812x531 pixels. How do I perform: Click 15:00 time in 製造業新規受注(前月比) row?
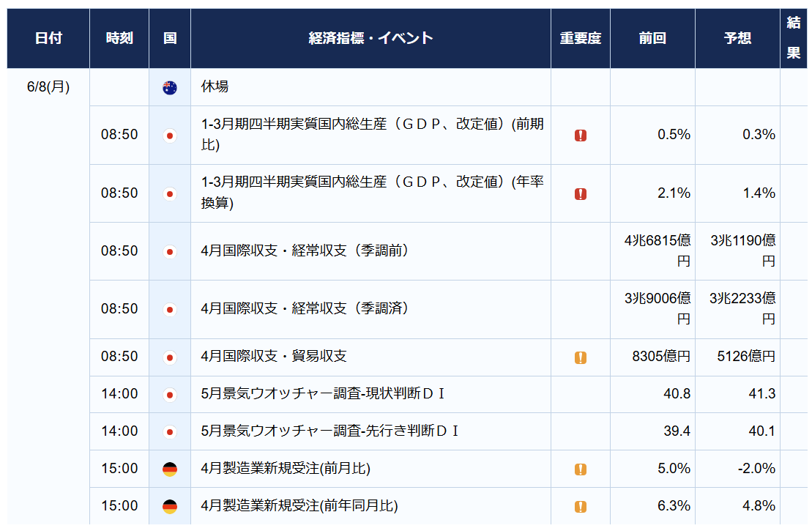tap(119, 468)
